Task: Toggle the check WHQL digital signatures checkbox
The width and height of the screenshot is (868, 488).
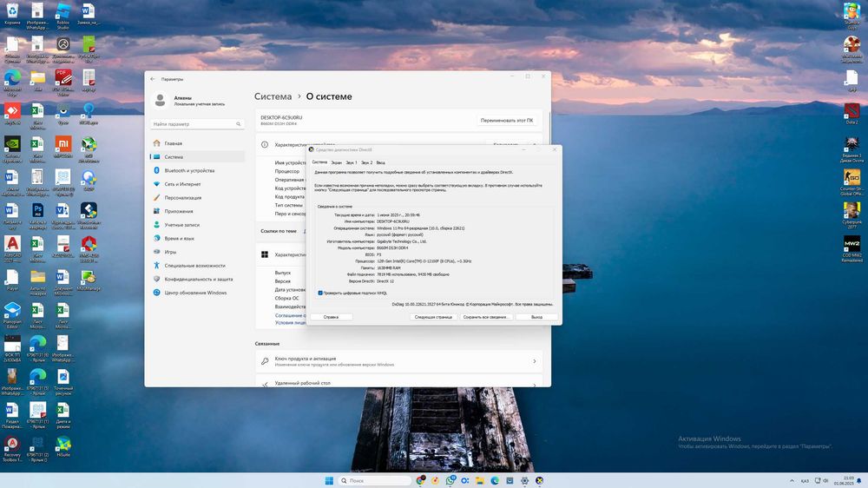Action: [x=320, y=293]
